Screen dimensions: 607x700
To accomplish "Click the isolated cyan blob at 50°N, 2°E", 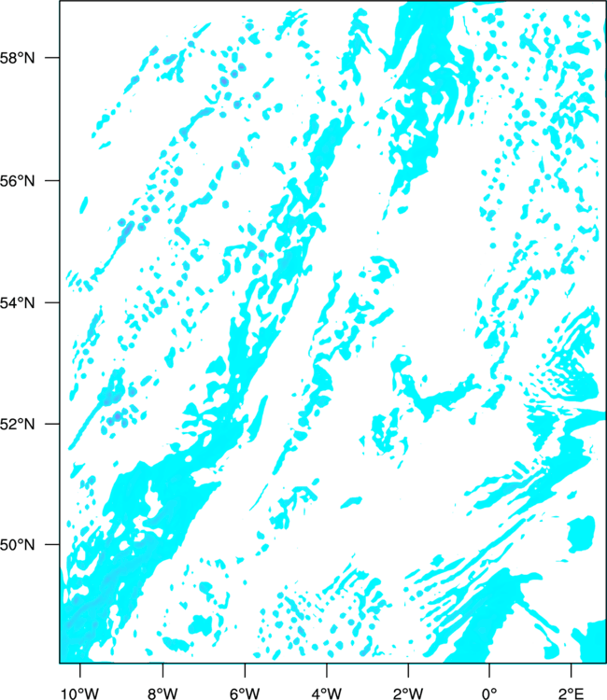I will click(x=581, y=534).
